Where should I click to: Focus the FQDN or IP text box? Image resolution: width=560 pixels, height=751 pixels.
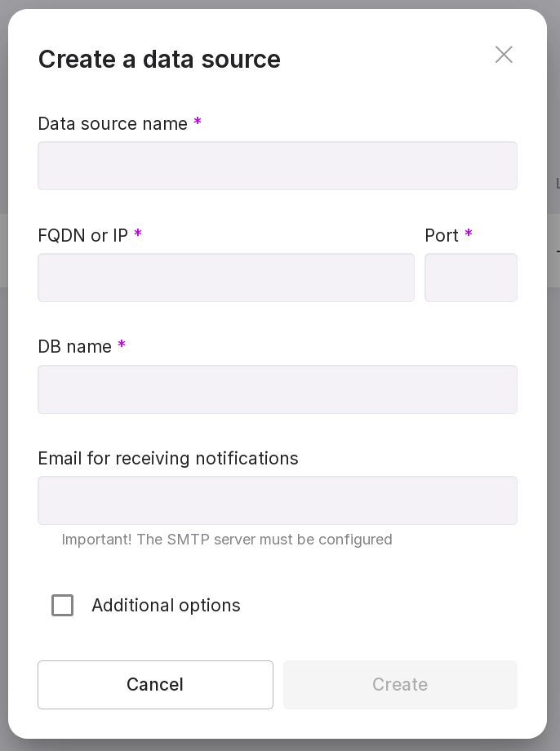pos(226,278)
